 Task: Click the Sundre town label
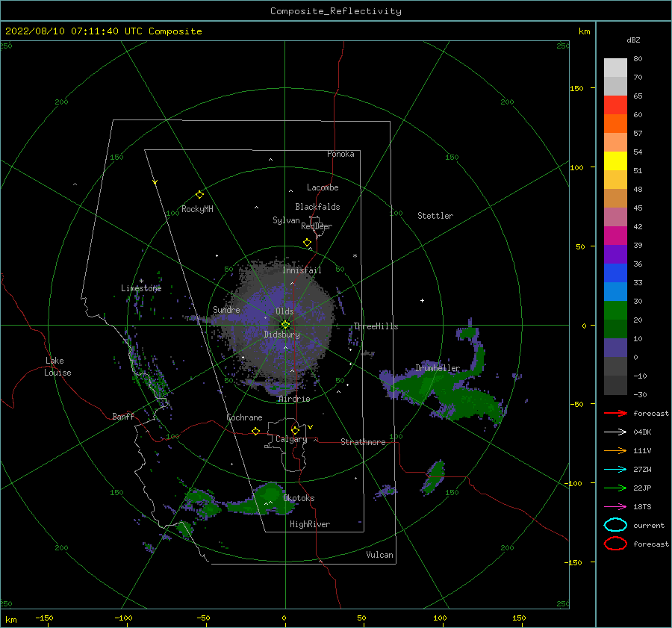[x=226, y=309]
